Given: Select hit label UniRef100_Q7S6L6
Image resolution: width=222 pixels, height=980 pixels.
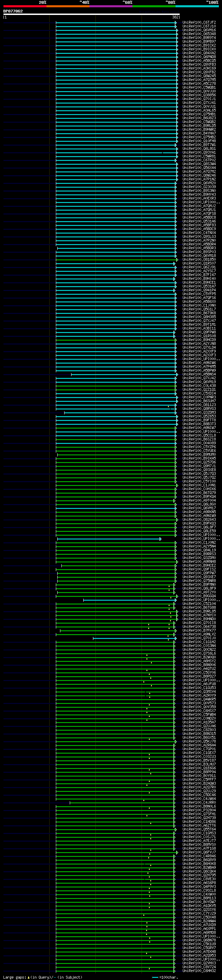Looking at the screenshot, I should pos(199,654).
